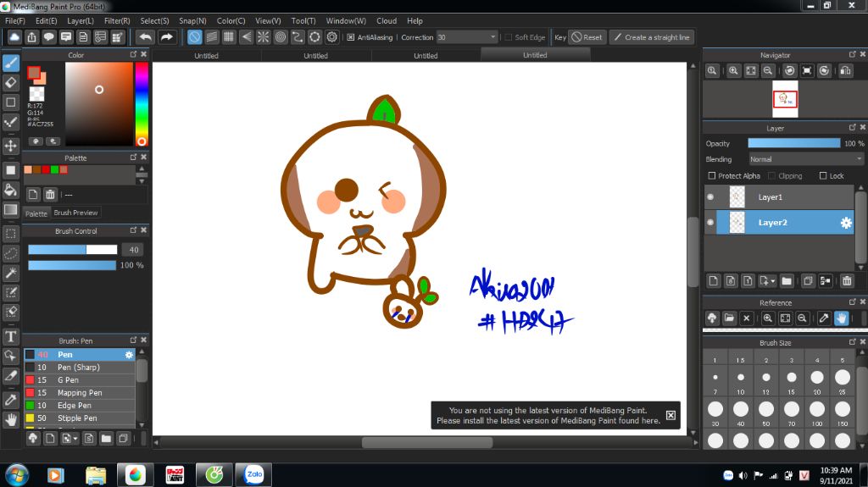The image size is (868, 487).
Task: Turn off snap with Snap Off icon
Action: [x=194, y=37]
